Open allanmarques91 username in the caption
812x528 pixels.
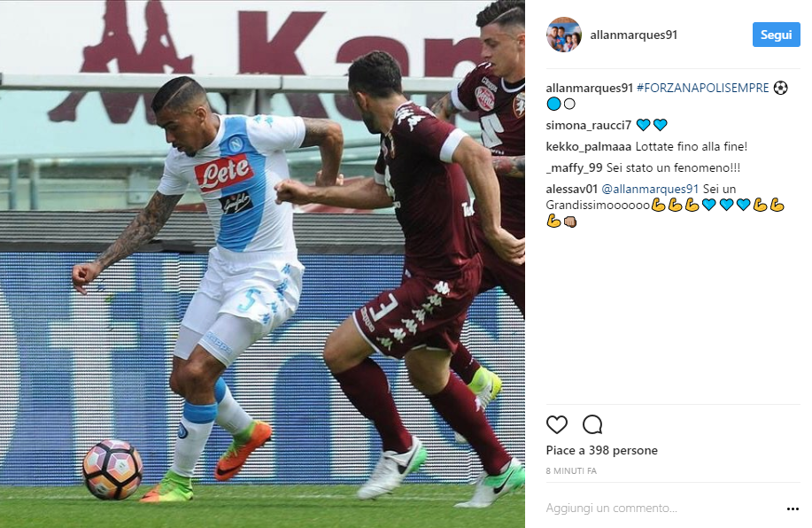coord(590,88)
